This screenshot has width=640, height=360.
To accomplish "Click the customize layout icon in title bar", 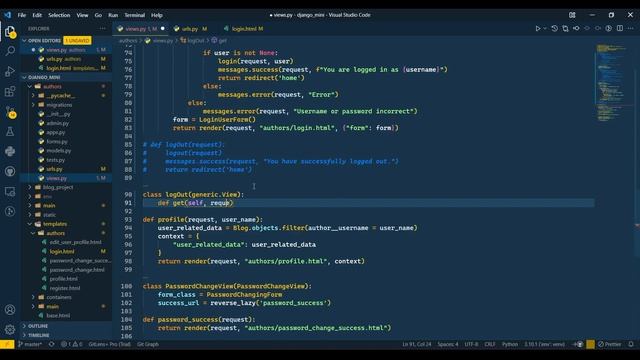I will pos(572,15).
